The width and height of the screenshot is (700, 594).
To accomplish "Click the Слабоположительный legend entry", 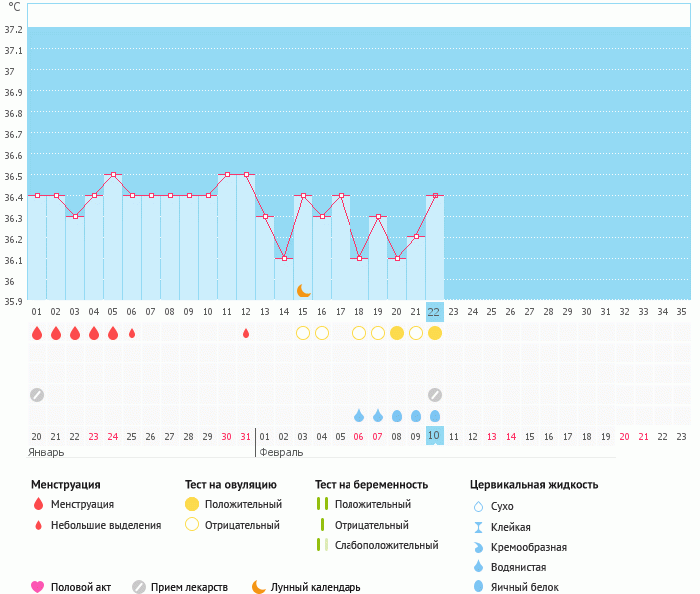I will click(x=386, y=545).
